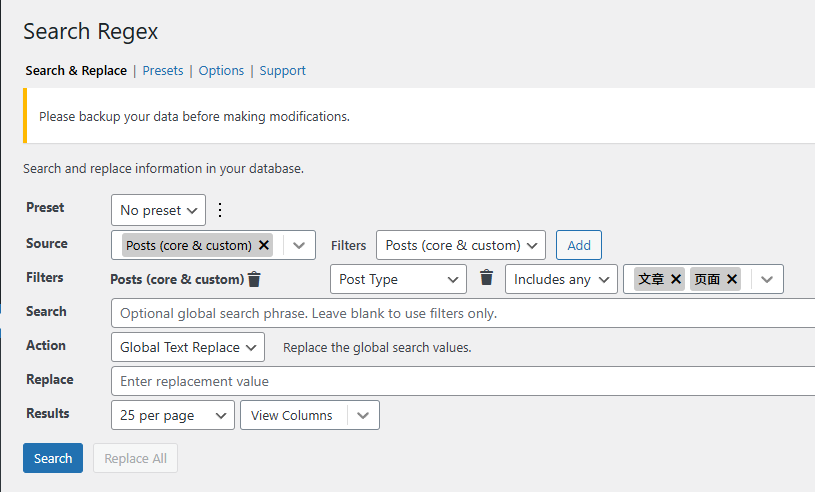Open the No preset dropdown
This screenshot has height=492, width=815.
coord(158,210)
